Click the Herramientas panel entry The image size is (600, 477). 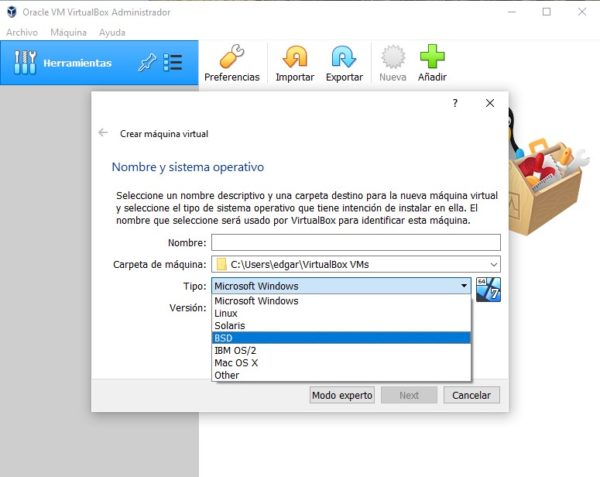pos(99,63)
